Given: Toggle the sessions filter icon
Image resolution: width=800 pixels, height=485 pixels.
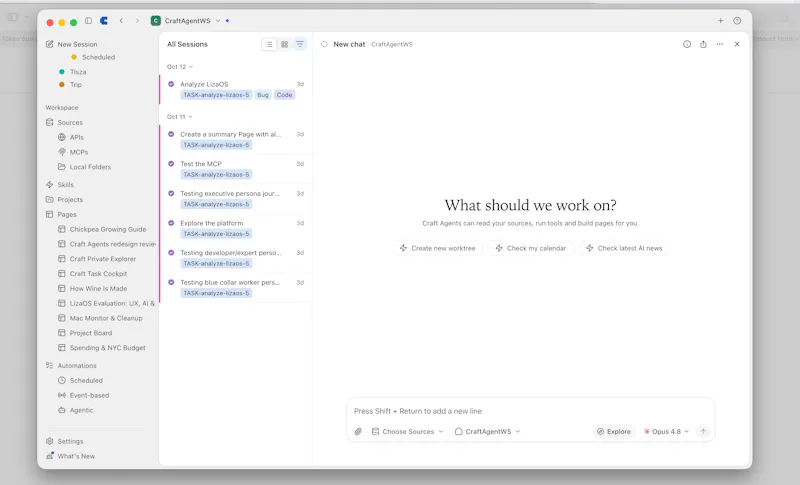Looking at the screenshot, I should click(x=300, y=44).
